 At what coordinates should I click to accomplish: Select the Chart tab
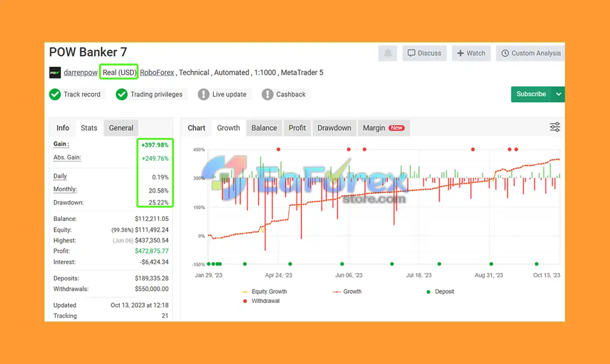tap(196, 128)
